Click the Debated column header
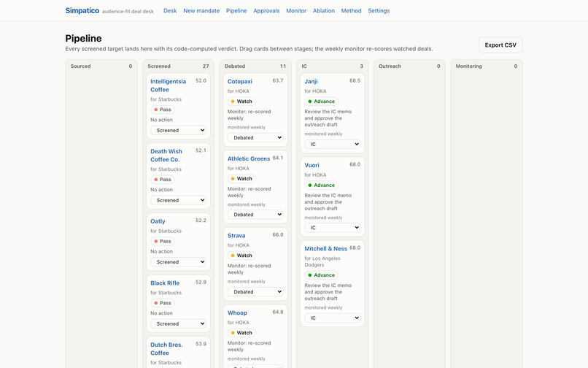 pyautogui.click(x=235, y=66)
